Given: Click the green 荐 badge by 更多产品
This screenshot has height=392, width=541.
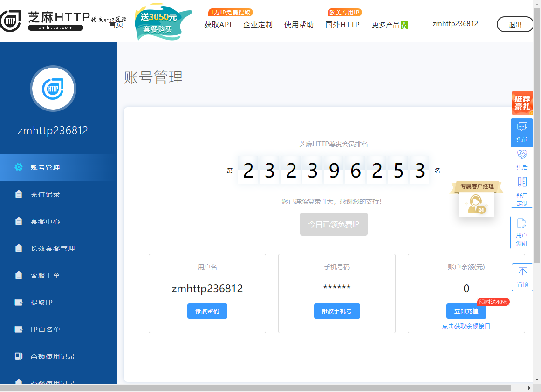Looking at the screenshot, I should pos(404,25).
